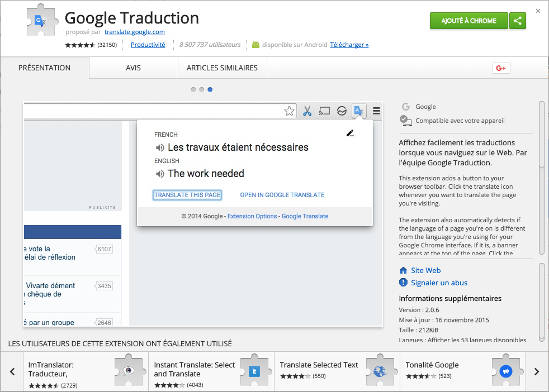Click the Extension Options link
The height and width of the screenshot is (392, 549).
(252, 216)
